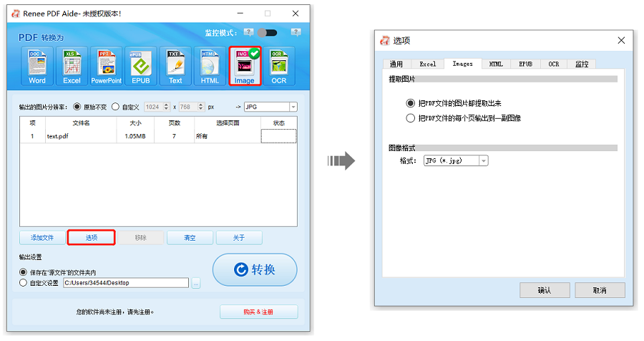Viewport: 644px width, 341px height.
Task: Select the Excel conversion icon
Action: pyautogui.click(x=72, y=66)
